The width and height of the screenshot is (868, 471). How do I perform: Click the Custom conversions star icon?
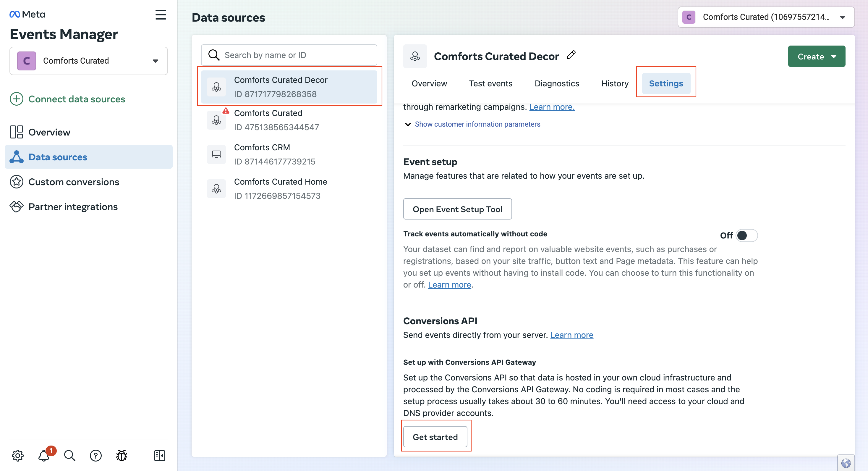(17, 182)
